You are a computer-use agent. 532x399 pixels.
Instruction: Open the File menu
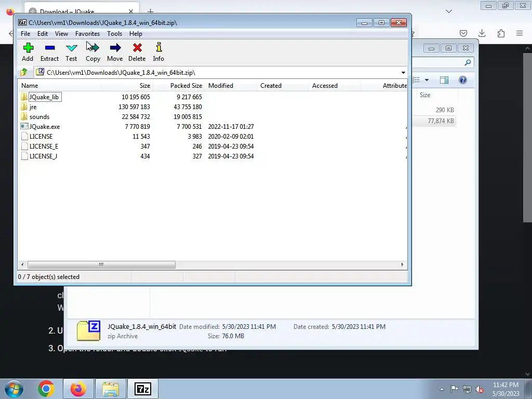pyautogui.click(x=25, y=34)
